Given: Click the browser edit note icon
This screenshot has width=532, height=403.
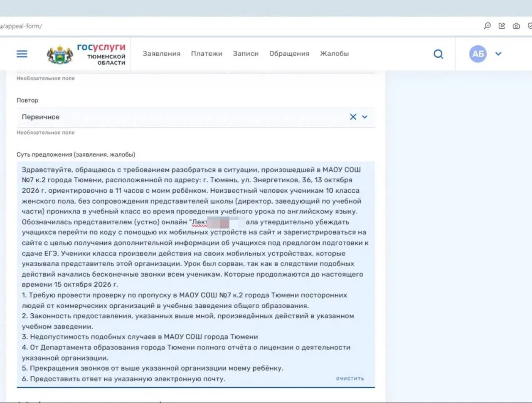Looking at the screenshot, I should [502, 26].
